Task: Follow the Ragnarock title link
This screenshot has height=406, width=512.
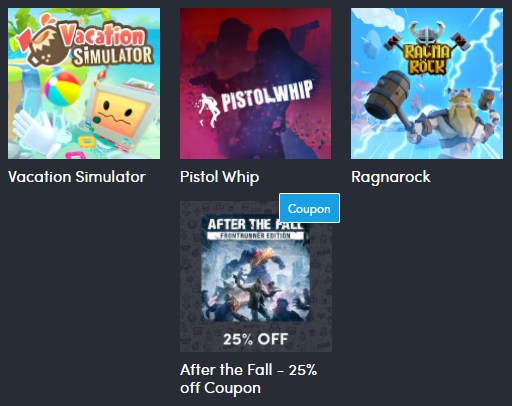Action: pyautogui.click(x=391, y=177)
